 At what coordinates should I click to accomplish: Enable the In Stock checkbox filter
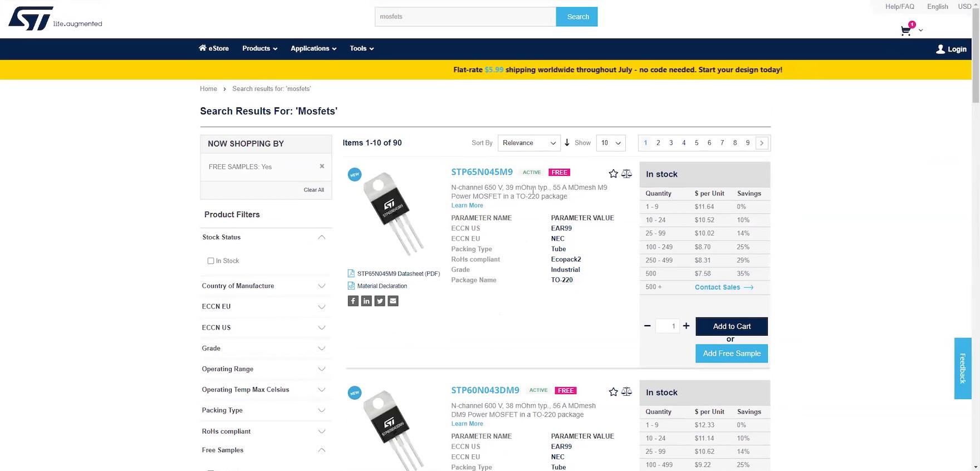(x=211, y=261)
